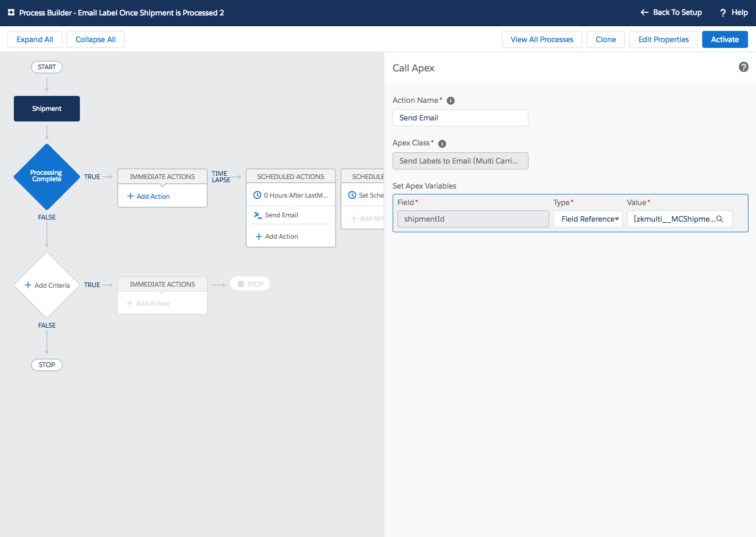Open the Help link in the header
This screenshot has width=756, height=537.
click(734, 12)
